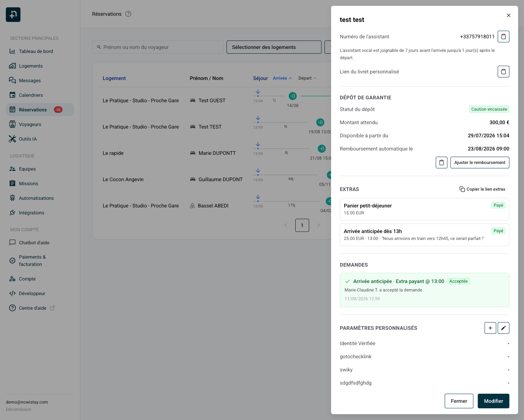The width and height of the screenshot is (524, 420).
Task: Open Calendriers in the sidebar
Action: coord(40,95)
